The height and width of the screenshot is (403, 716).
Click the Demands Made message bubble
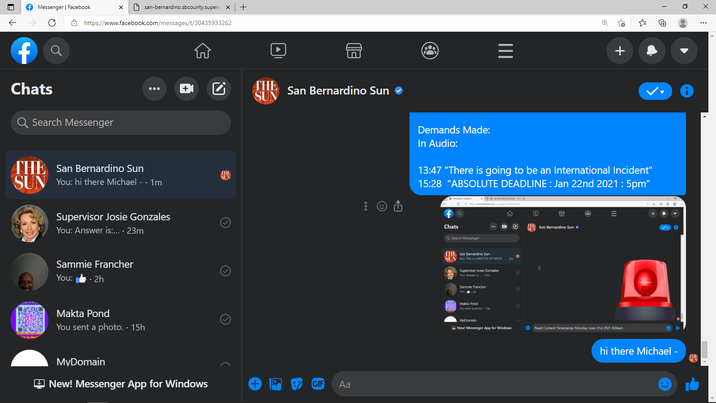tap(548, 154)
